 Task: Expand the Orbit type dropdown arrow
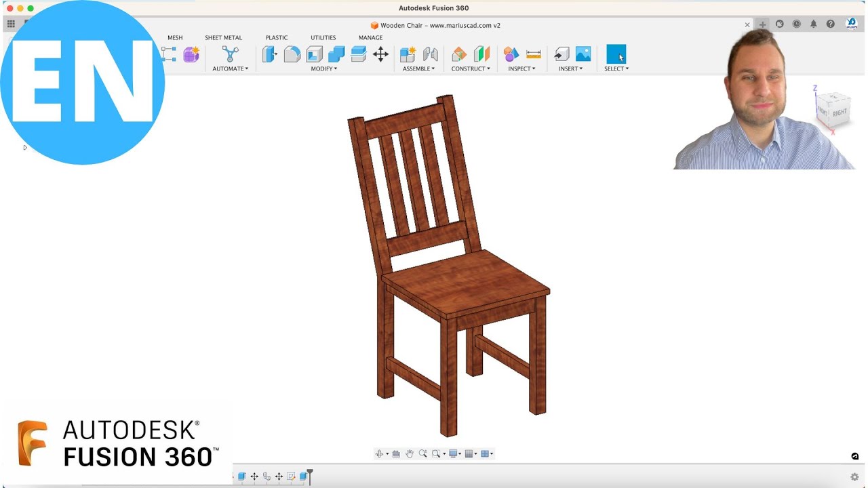click(387, 454)
